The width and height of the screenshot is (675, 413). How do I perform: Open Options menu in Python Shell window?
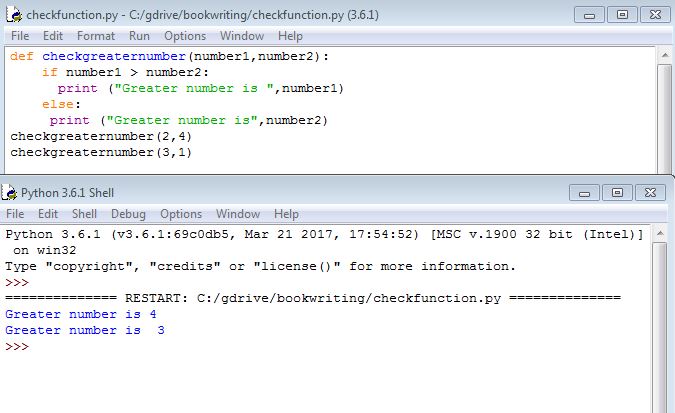tap(181, 214)
